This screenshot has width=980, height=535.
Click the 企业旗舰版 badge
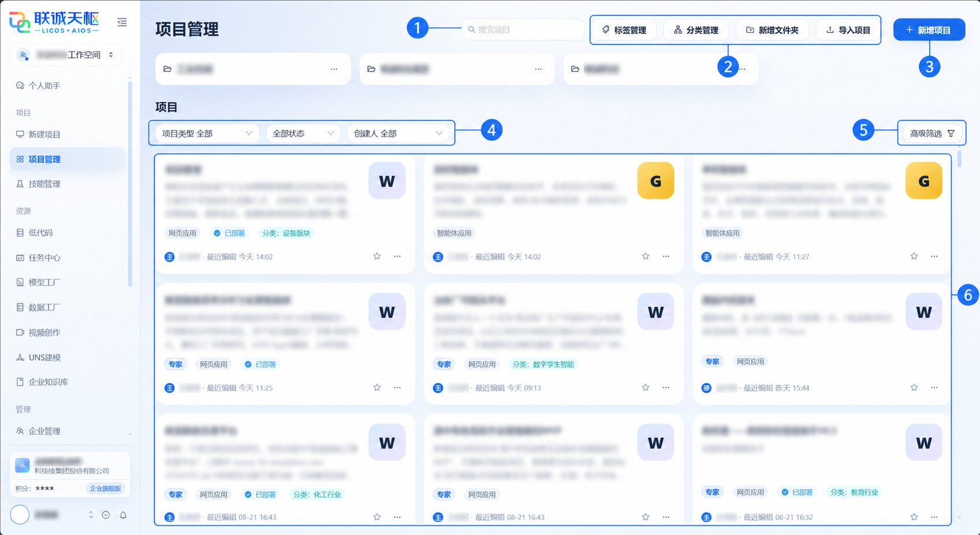[x=106, y=488]
